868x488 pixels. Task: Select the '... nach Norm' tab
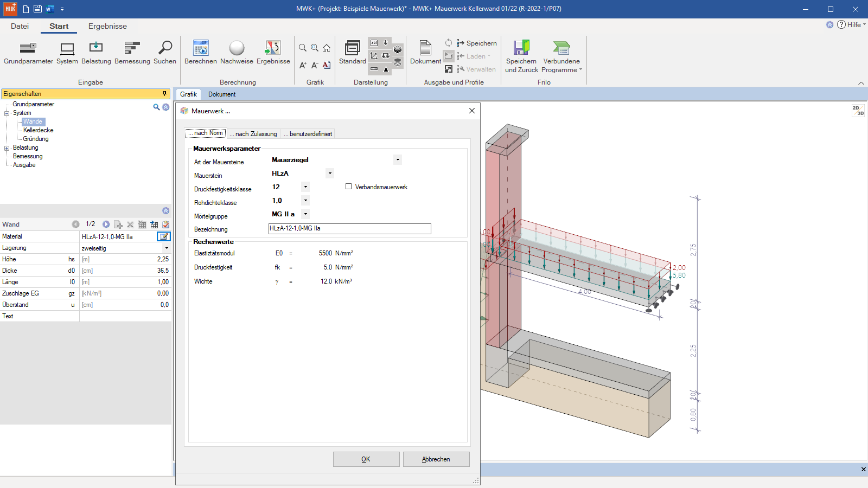pyautogui.click(x=206, y=133)
